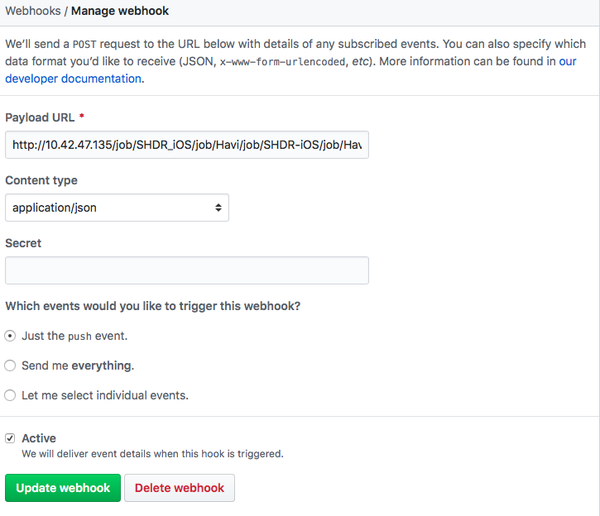Click the up-down arrows icon in the Content type select

pos(219,208)
